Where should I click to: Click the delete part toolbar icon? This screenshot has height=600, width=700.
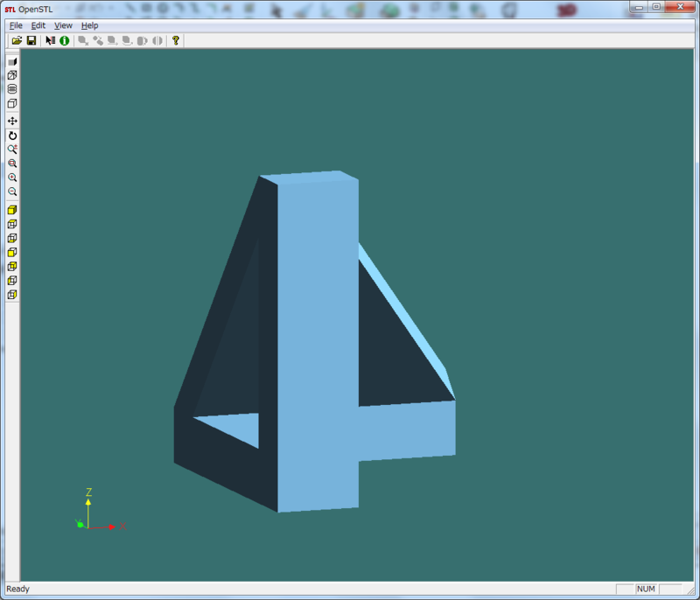83,40
